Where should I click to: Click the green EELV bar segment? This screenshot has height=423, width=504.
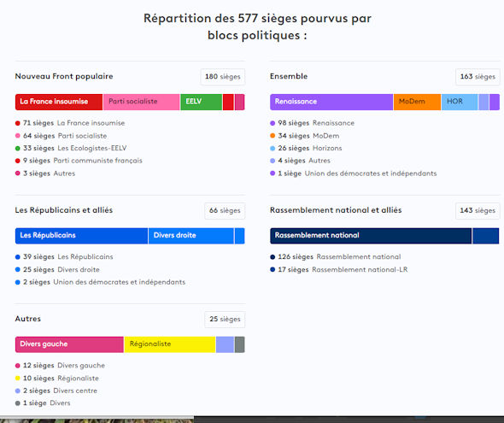(x=202, y=102)
